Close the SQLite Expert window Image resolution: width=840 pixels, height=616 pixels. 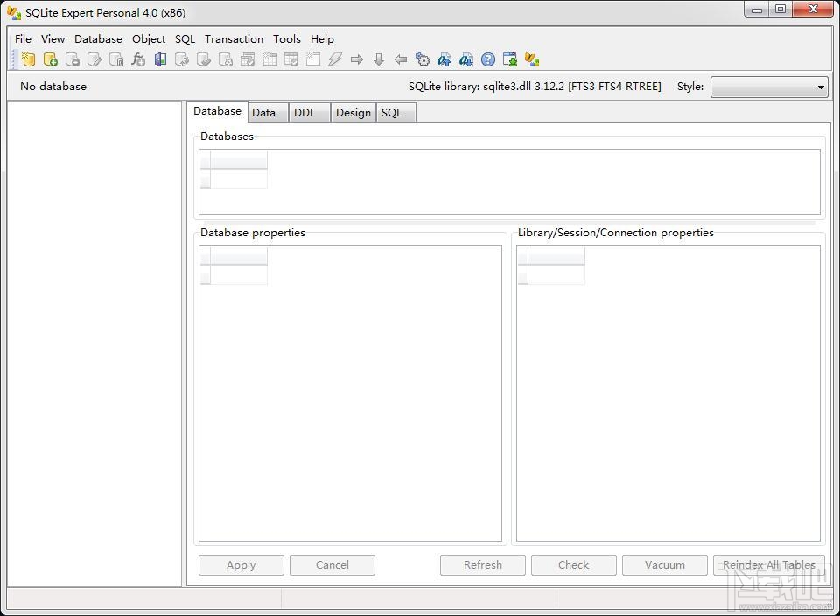click(x=813, y=10)
